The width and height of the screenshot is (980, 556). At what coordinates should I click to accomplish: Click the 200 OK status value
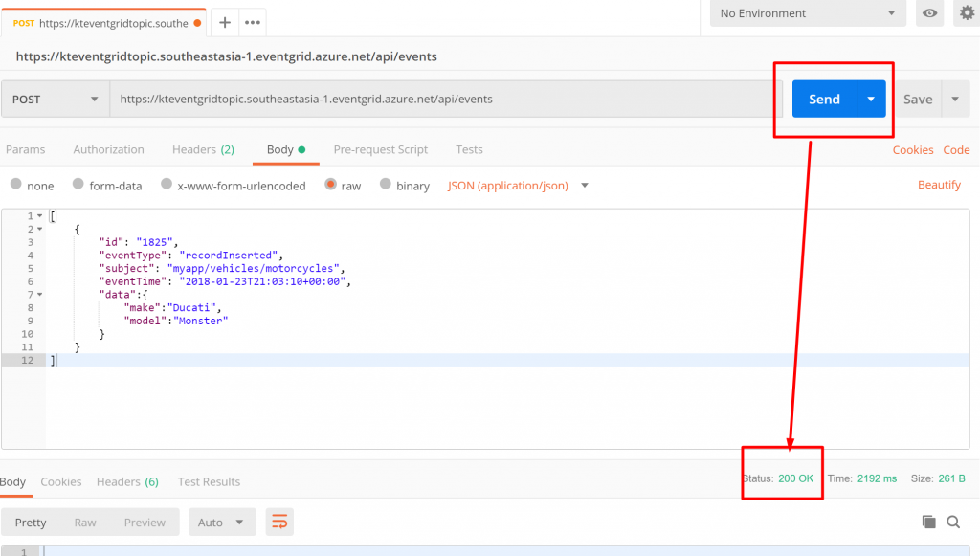[795, 478]
